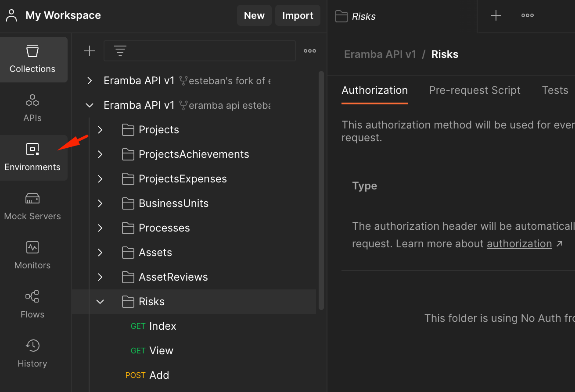Expand the first Eramba API v1 collection
575x392 pixels.
coord(90,81)
